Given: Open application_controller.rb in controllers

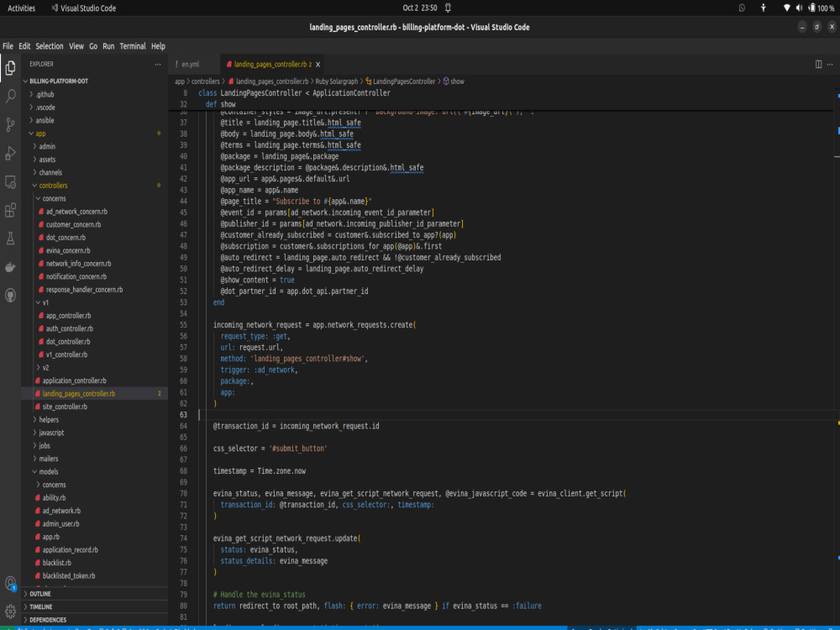Looking at the screenshot, I should click(x=94, y=381).
